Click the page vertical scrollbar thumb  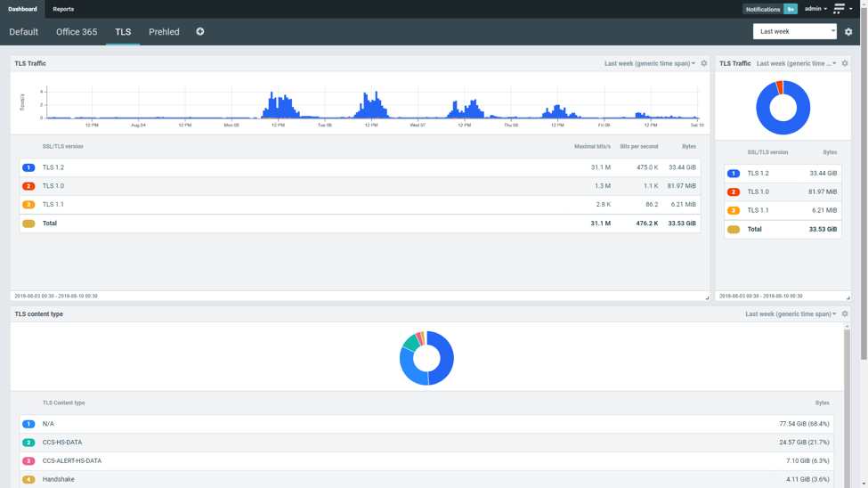(x=864, y=183)
